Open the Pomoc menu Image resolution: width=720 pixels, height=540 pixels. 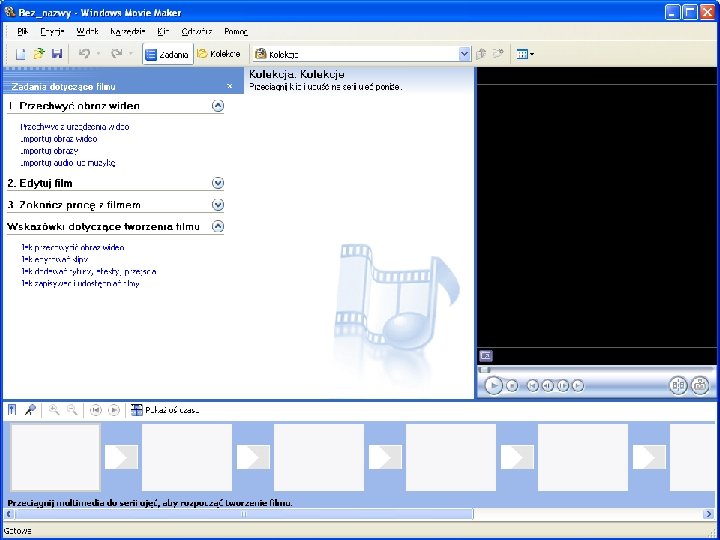[236, 32]
